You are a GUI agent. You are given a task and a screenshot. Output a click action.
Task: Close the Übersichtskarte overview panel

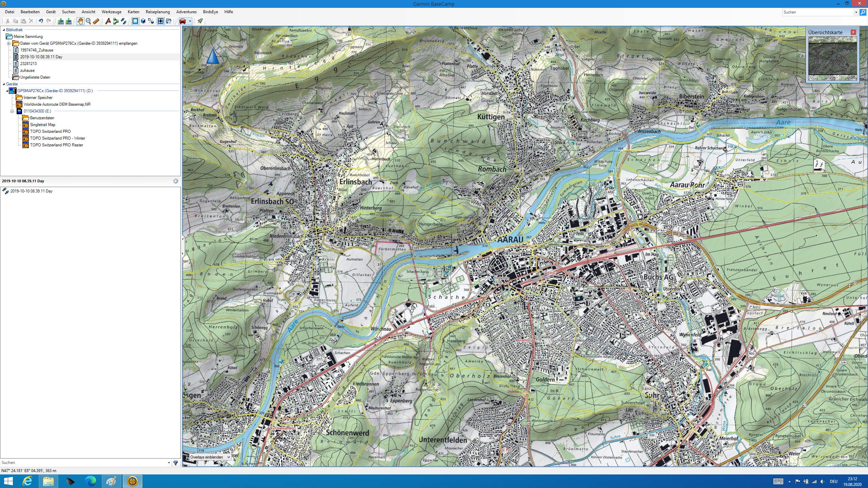pos(853,32)
